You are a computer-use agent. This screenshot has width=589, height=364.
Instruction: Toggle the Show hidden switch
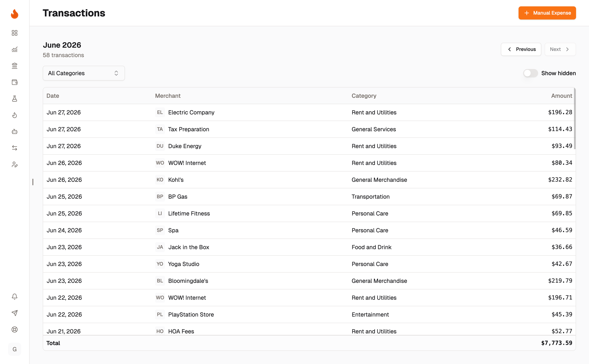(530, 73)
